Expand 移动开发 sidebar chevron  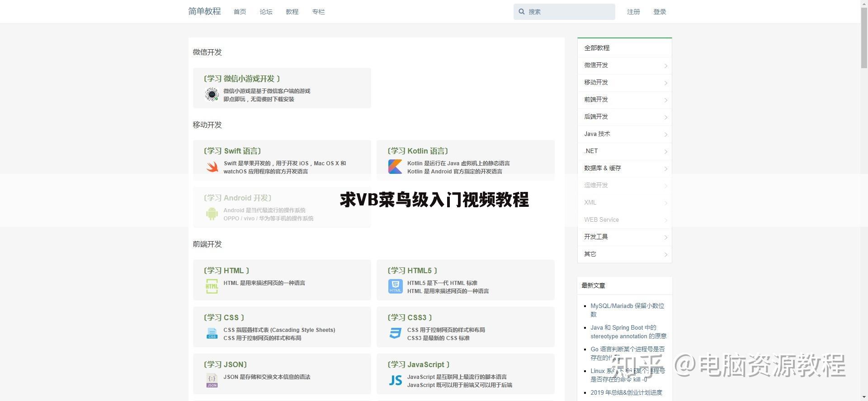pyautogui.click(x=665, y=83)
